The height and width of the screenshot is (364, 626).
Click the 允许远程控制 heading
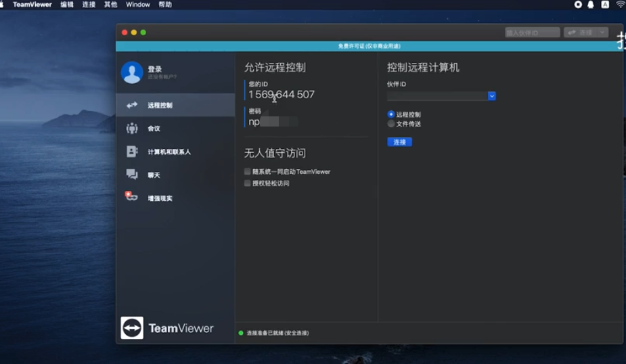[275, 68]
